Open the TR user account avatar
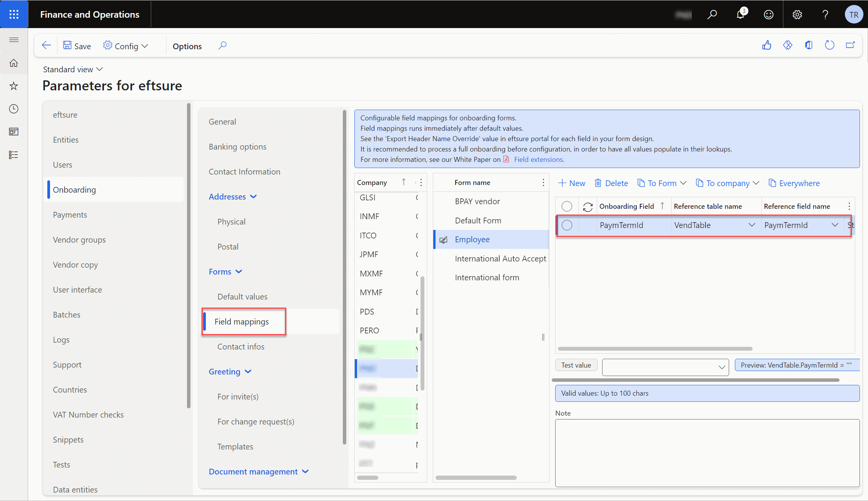The width and height of the screenshot is (868, 501). tap(854, 15)
